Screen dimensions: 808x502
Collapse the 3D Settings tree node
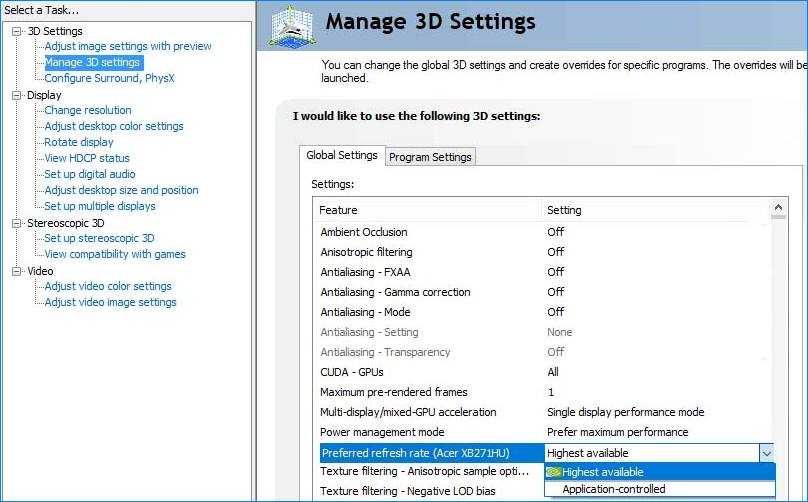pyautogui.click(x=17, y=31)
